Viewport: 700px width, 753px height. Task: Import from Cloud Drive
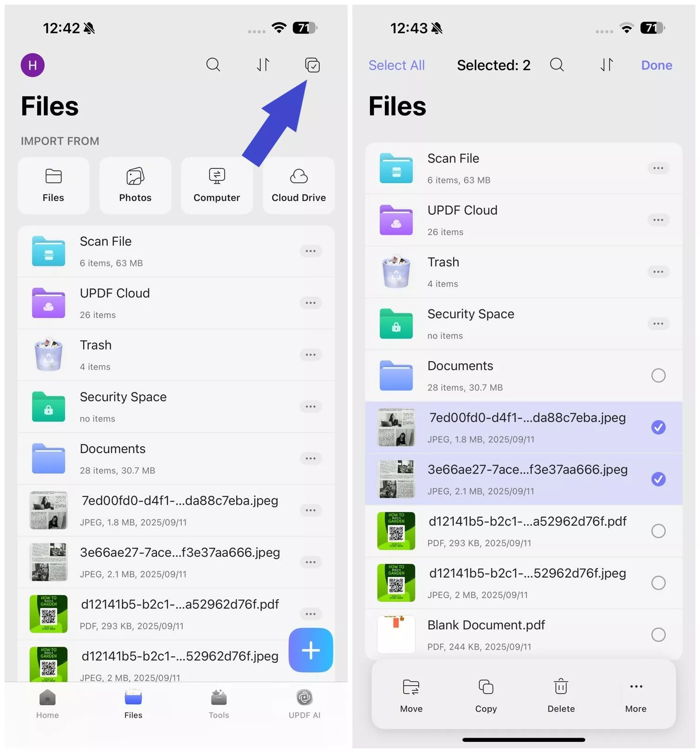298,185
